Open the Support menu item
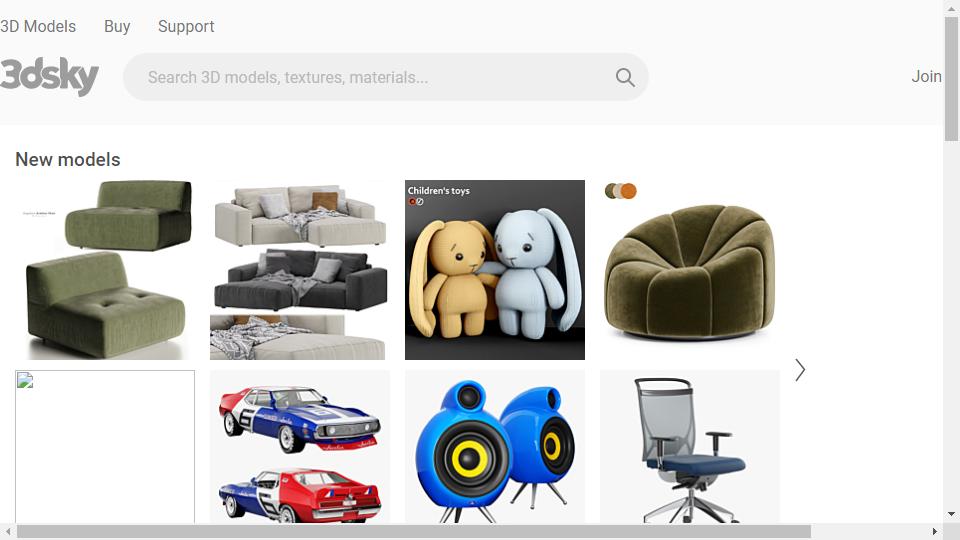The height and width of the screenshot is (540, 960). click(x=186, y=26)
